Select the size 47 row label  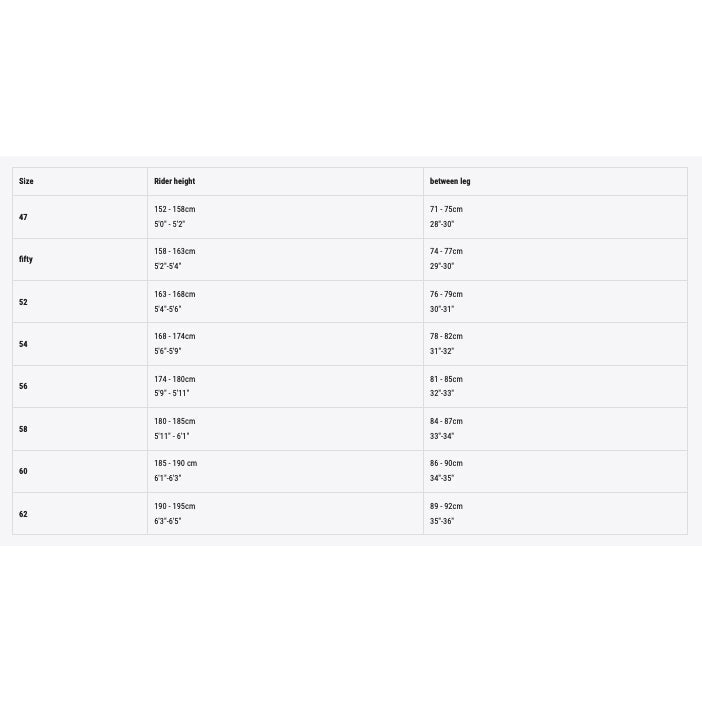(x=23, y=217)
